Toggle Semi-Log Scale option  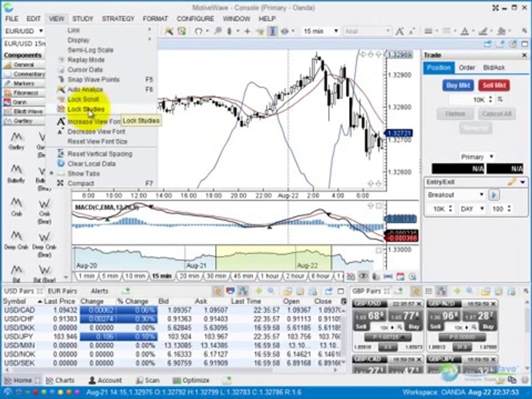point(90,50)
